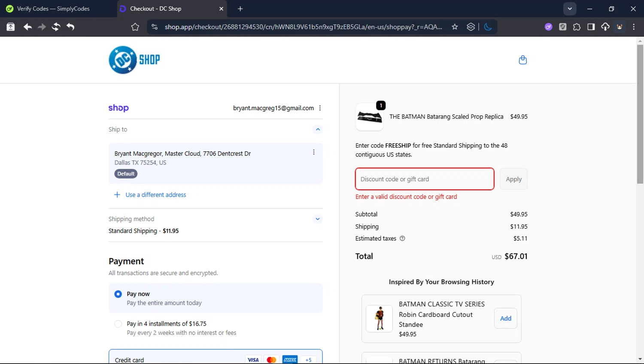Expand the Shipping method section
644x364 pixels.
[318, 219]
